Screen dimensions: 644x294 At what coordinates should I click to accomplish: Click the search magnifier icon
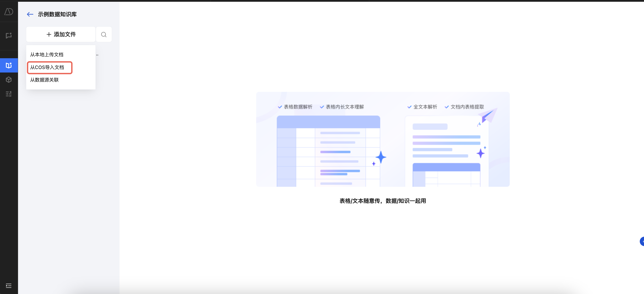click(x=104, y=34)
